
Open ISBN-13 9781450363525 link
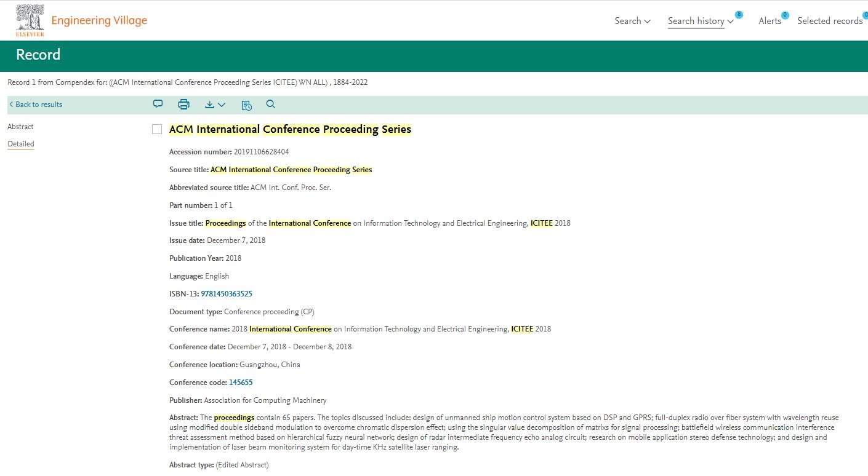tap(227, 294)
